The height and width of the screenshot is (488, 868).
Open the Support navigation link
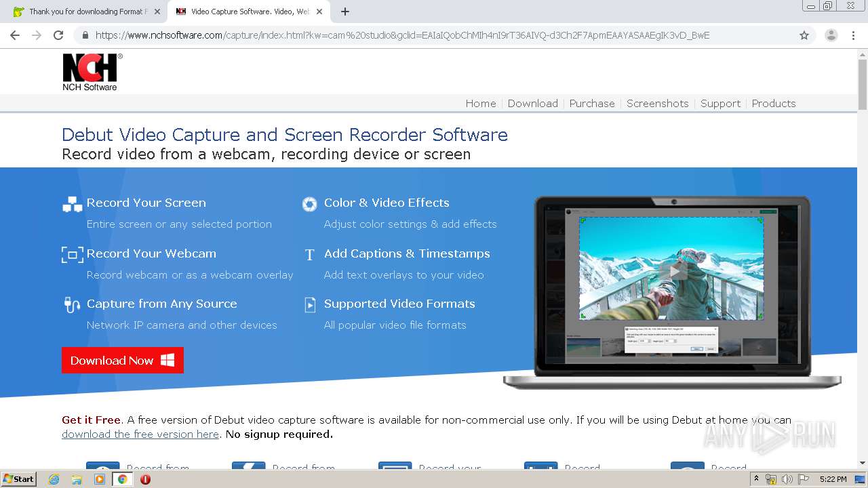click(x=720, y=103)
